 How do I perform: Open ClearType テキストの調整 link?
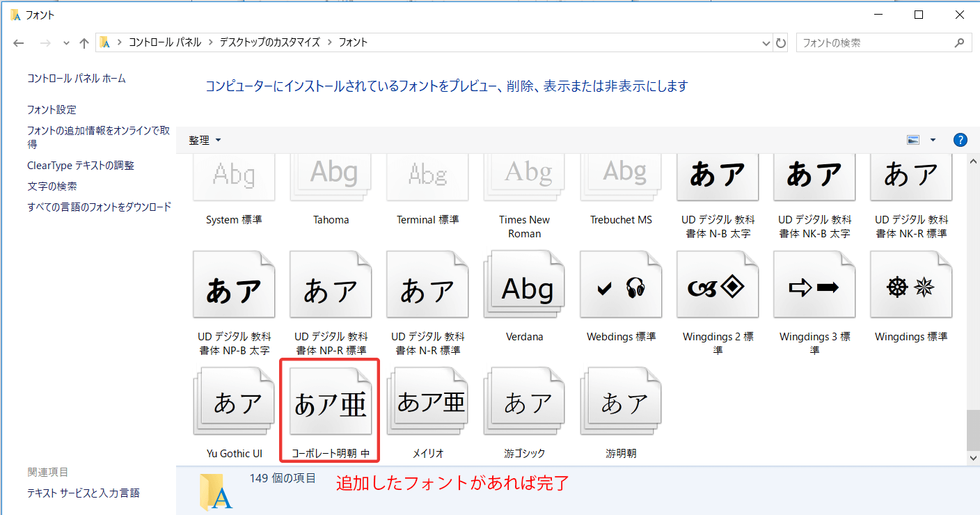(80, 166)
